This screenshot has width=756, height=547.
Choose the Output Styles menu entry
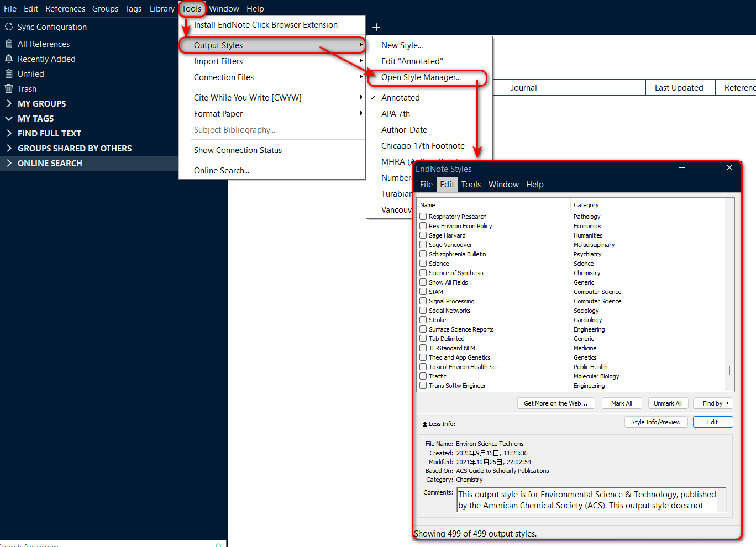(x=272, y=45)
